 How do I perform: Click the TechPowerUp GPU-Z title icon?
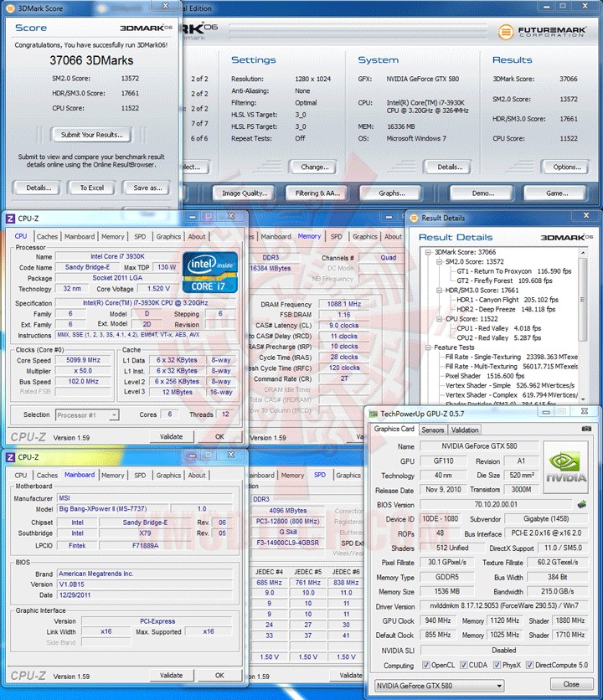click(x=373, y=414)
